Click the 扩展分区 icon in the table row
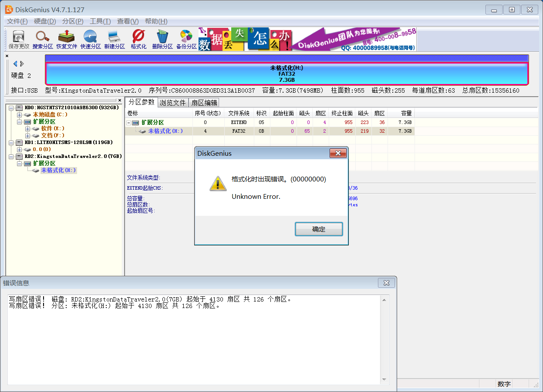Image resolution: width=543 pixels, height=392 pixels. pos(135,123)
